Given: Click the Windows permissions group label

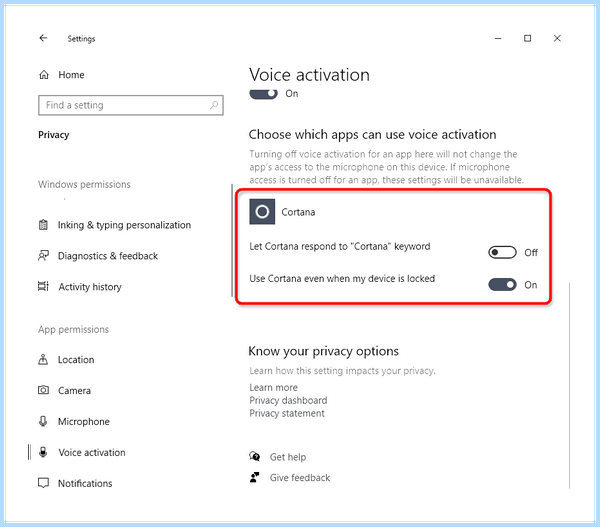Looking at the screenshot, I should [x=84, y=184].
